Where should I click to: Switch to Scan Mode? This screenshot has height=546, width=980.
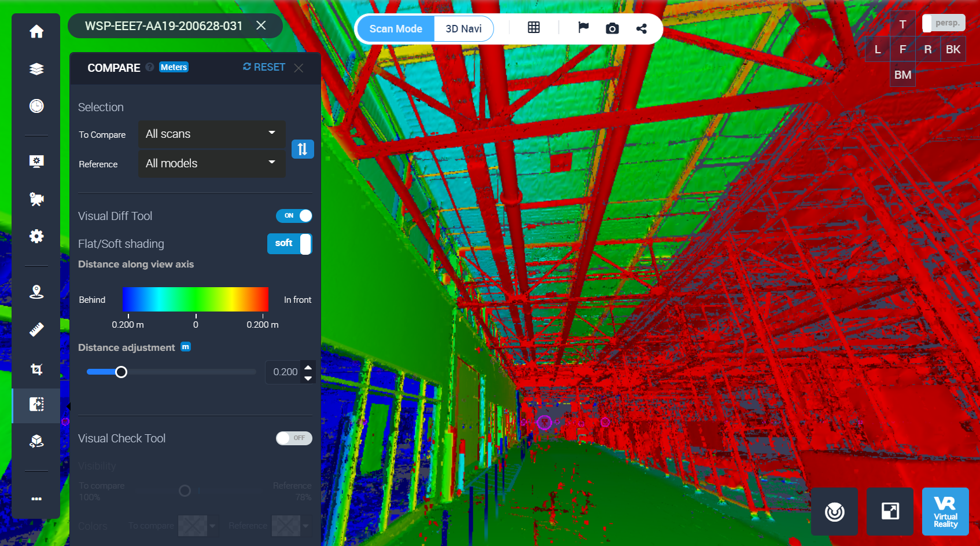[x=396, y=28]
